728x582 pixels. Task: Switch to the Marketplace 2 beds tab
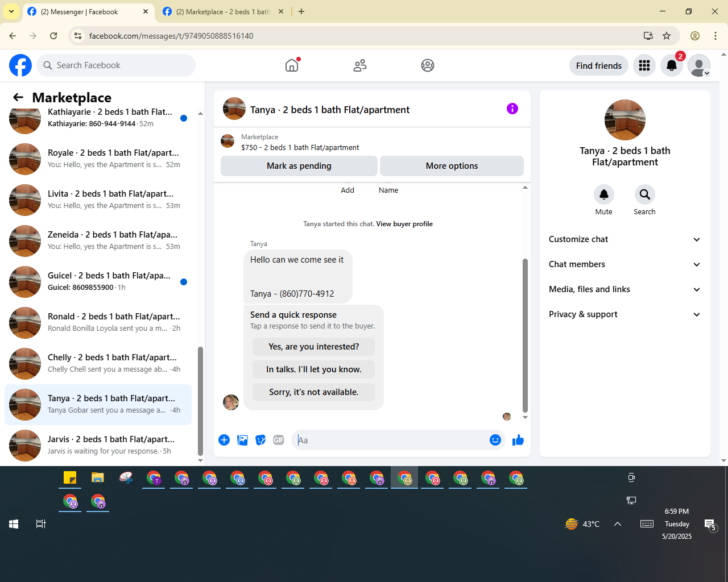[x=223, y=11]
